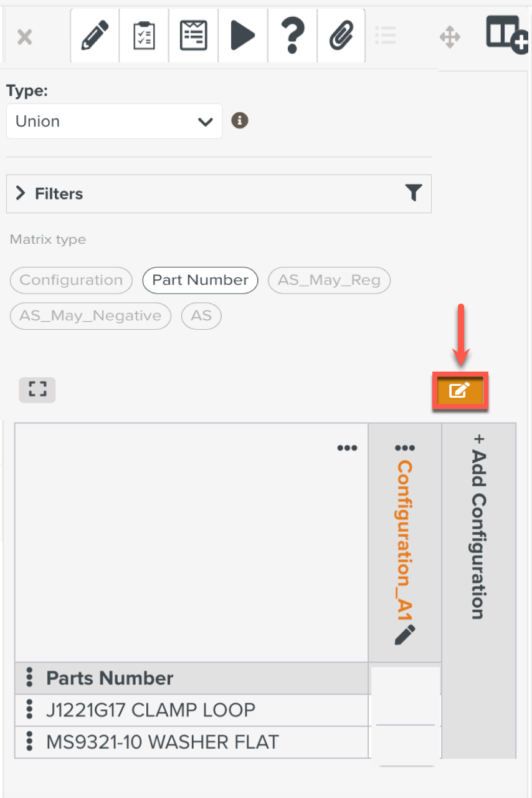This screenshot has width=532, height=798.
Task: Open the test steps form tab
Action: point(193,36)
